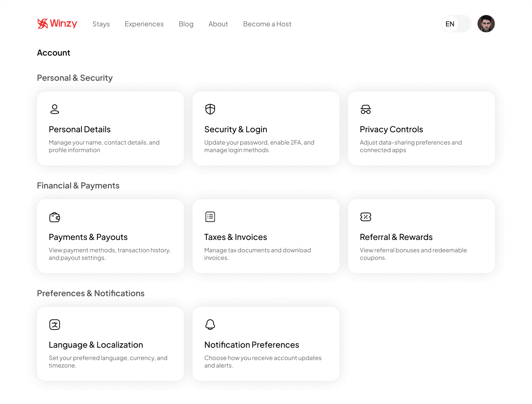The image size is (532, 404).
Task: Click the Taxes & Invoices document icon
Action: 210,217
